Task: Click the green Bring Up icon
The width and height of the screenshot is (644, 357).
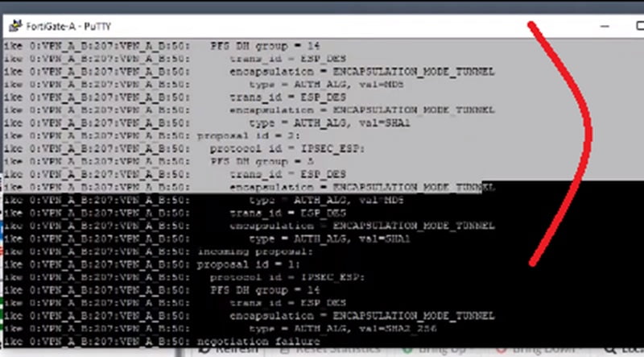Action: point(407,351)
